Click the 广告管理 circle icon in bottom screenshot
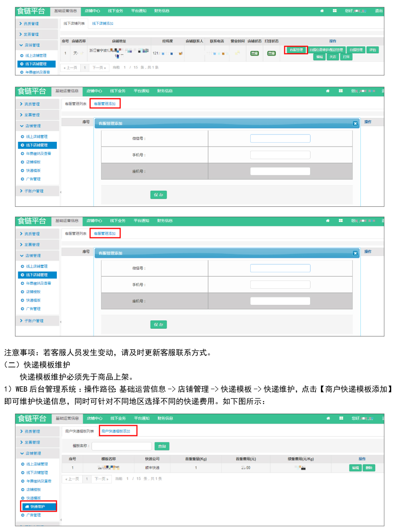Viewport: 399px width, 532px height. point(22,515)
